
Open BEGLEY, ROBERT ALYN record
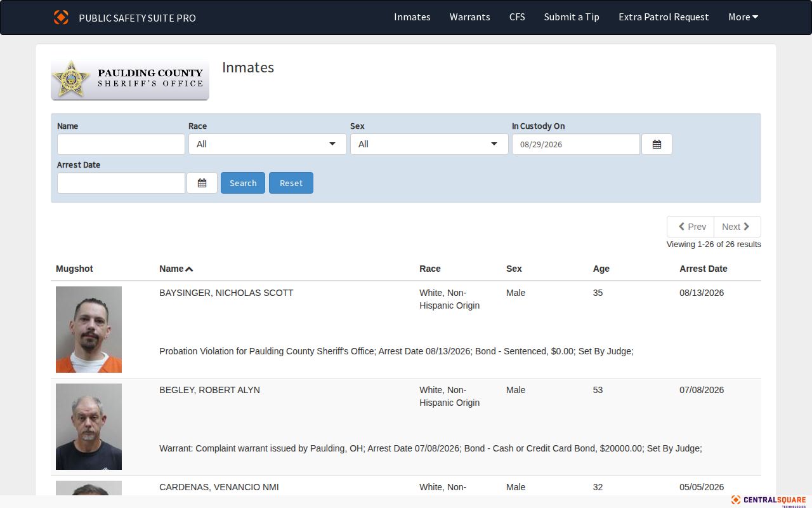pyautogui.click(x=209, y=390)
